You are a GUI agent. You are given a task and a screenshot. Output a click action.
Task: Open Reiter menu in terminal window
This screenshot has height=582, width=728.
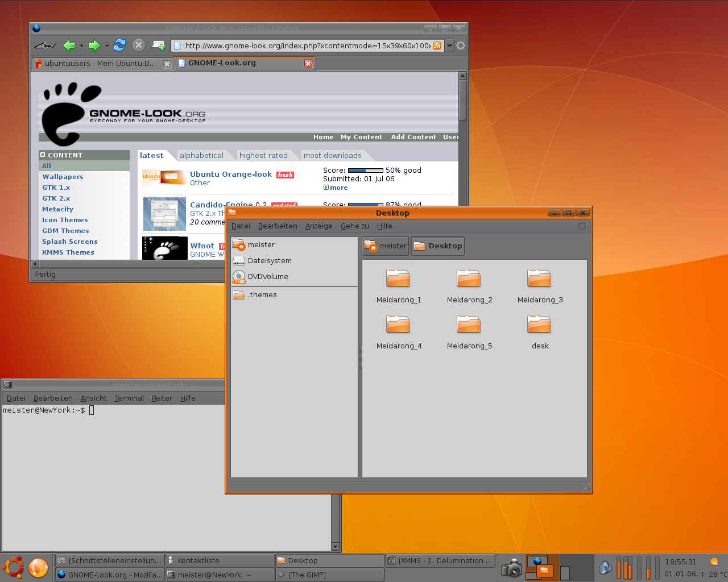click(x=162, y=398)
